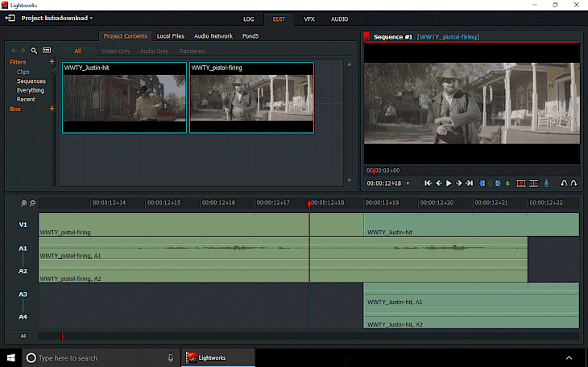Add a new bin with the plus icon

pos(52,109)
